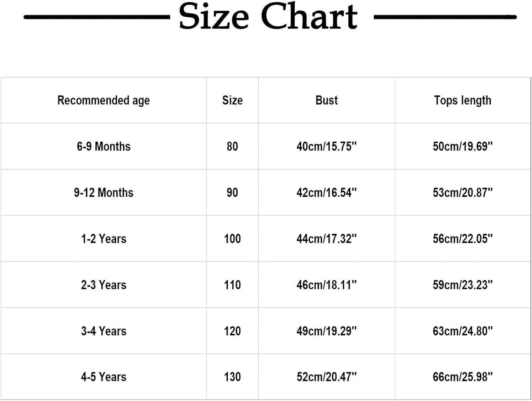Viewport: 532px width, 401px height.
Task: Click the size 100 cell
Action: 233,239
